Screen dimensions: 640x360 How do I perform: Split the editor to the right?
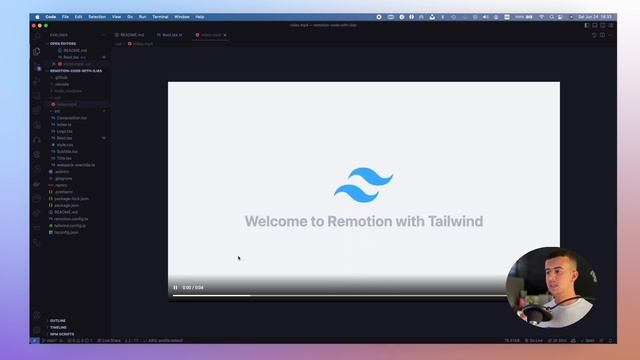[x=602, y=35]
